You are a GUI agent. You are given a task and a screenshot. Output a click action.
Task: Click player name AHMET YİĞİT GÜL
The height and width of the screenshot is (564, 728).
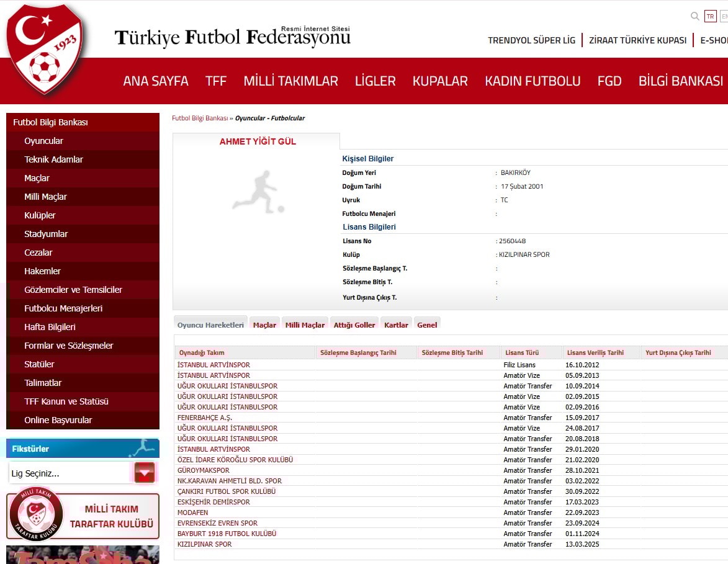pyautogui.click(x=258, y=141)
